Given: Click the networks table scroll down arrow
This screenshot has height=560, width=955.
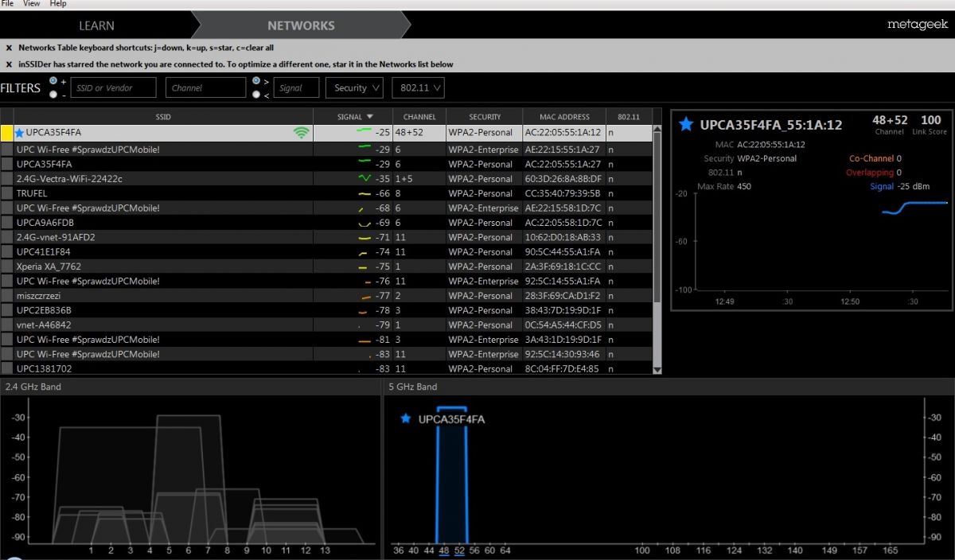Looking at the screenshot, I should click(x=657, y=370).
